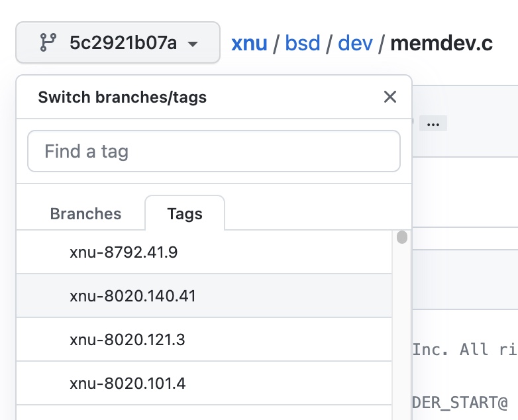Open the xnu repository breadcrumb link

(249, 44)
